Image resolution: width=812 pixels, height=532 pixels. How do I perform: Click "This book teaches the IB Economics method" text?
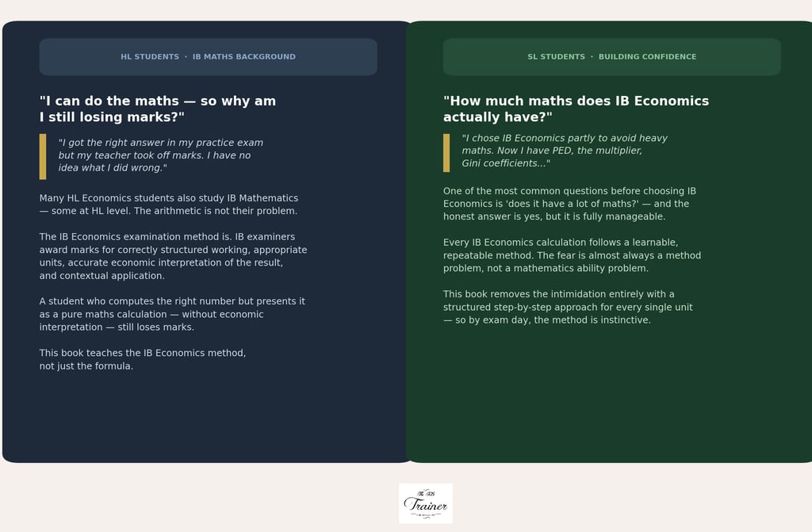pyautogui.click(x=143, y=359)
